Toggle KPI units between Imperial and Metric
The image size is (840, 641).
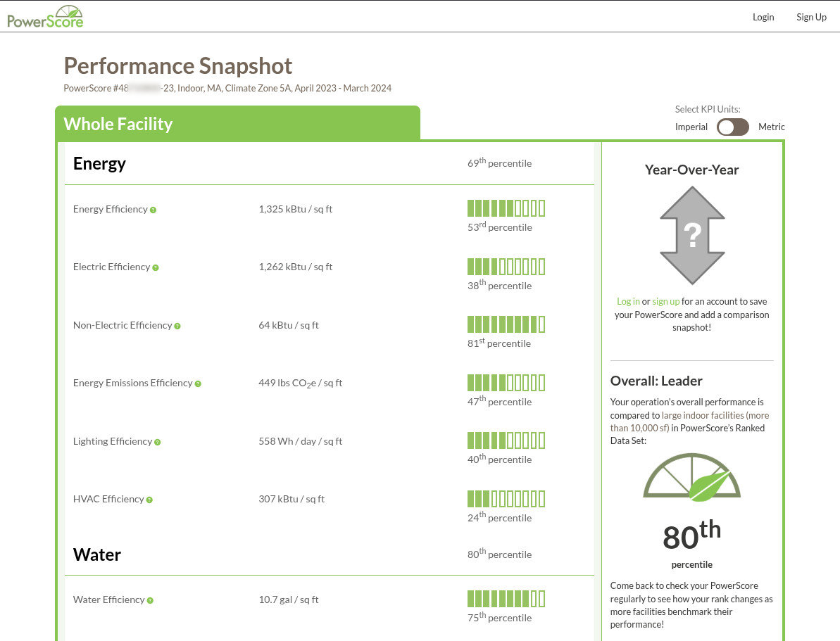point(733,127)
